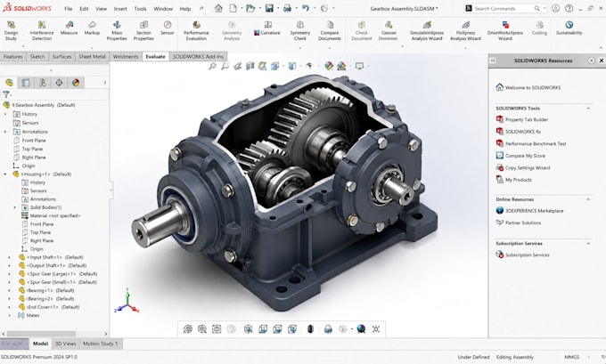
Task: Expand Spur Gear (Large)<1> node
Action: click(x=9, y=274)
